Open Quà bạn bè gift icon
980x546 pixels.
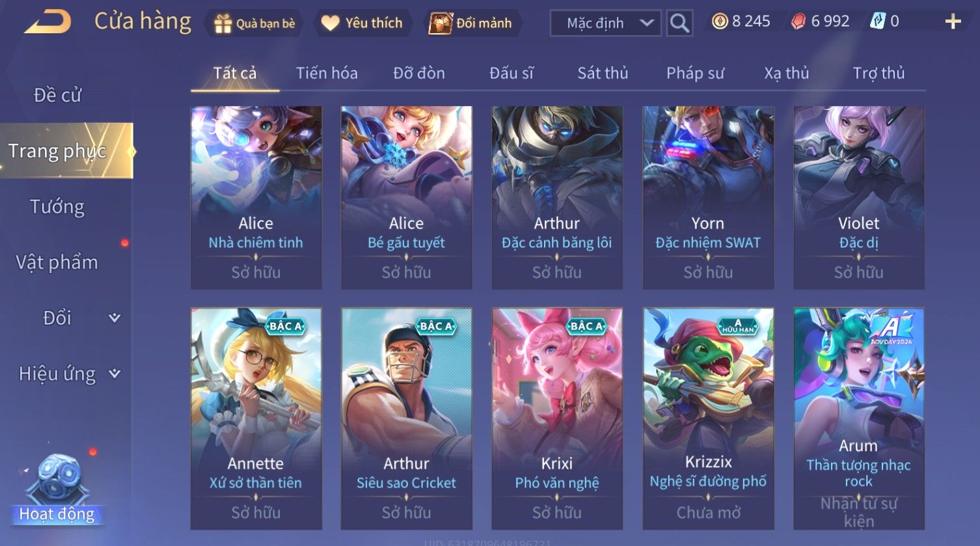[x=223, y=23]
